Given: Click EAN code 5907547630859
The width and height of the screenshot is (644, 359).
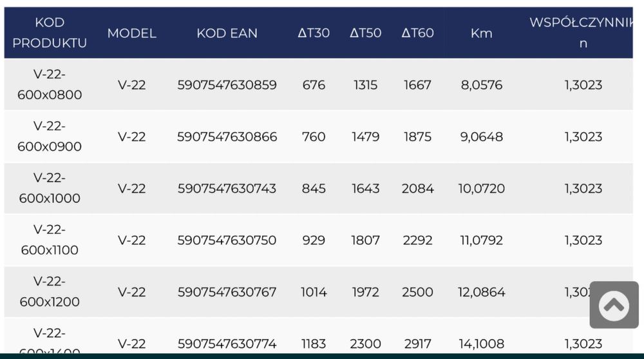Looking at the screenshot, I should click(x=227, y=85).
